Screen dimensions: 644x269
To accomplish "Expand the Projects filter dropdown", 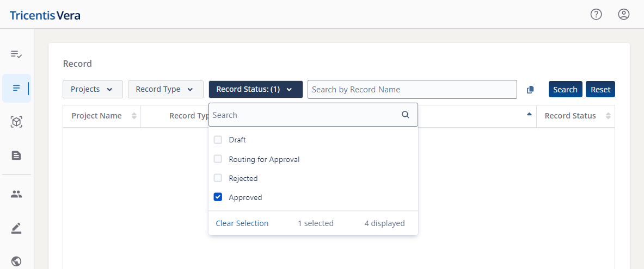I will coord(93,89).
